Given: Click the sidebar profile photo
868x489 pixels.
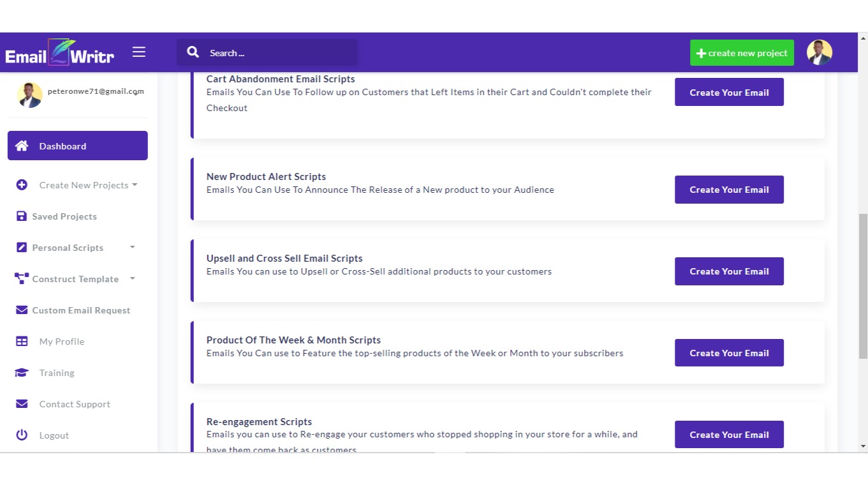Looking at the screenshot, I should tap(30, 95).
